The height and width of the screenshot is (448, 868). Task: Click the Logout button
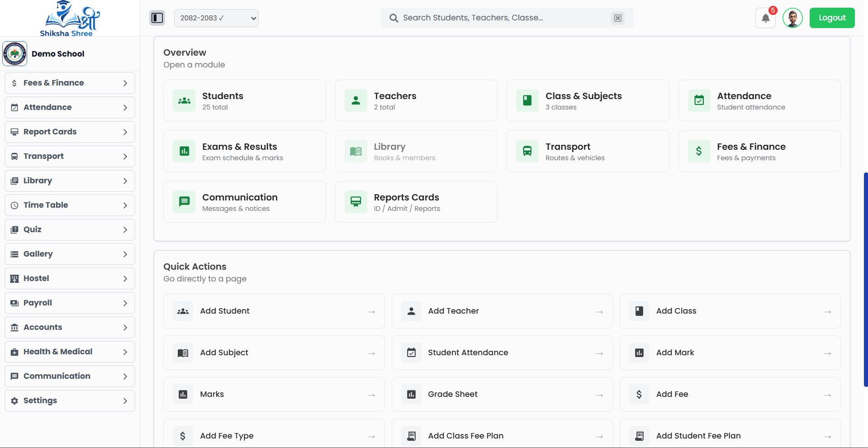pyautogui.click(x=832, y=18)
